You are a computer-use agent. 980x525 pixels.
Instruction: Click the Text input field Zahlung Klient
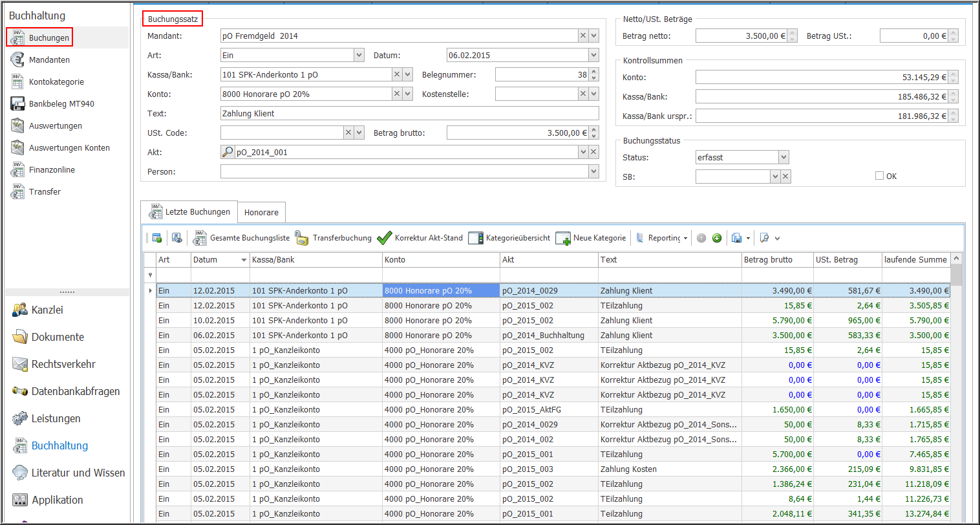[x=409, y=114]
